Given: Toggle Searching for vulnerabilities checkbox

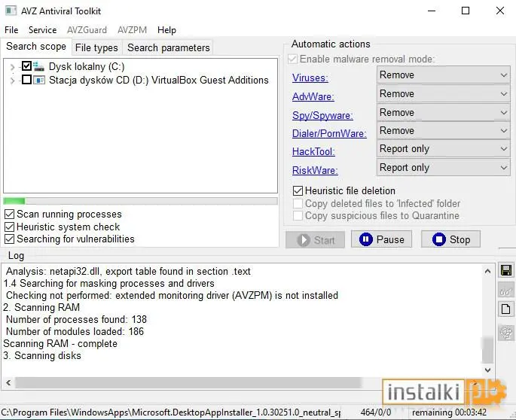Looking at the screenshot, I should click(x=10, y=239).
